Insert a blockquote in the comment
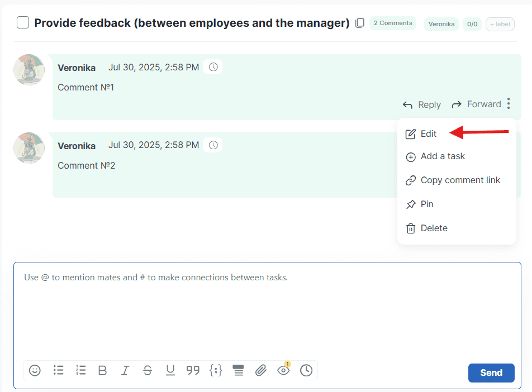Viewport: 532px width, 392px height. [193, 370]
